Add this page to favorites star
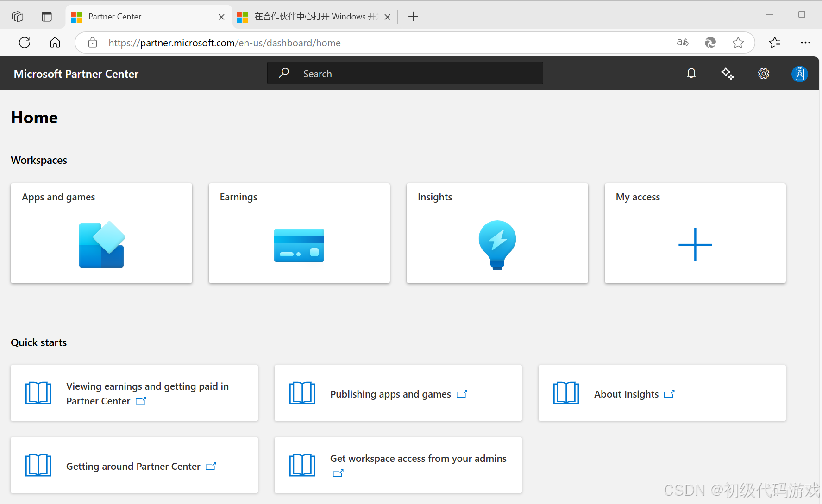The height and width of the screenshot is (504, 822). [738, 43]
